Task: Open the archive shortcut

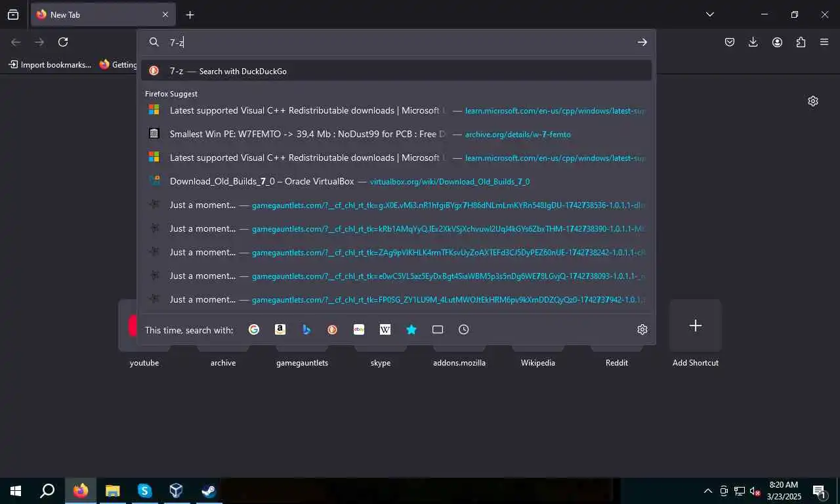Action: [223, 362]
